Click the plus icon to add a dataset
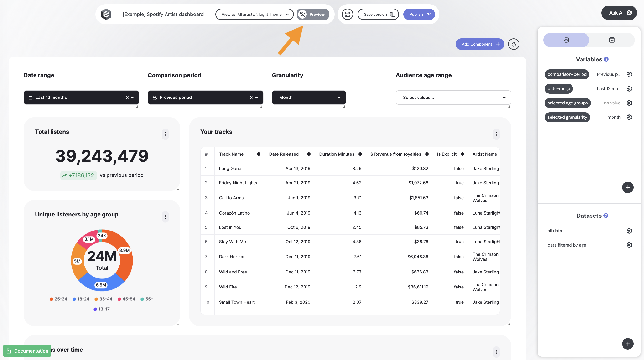644x360 pixels. (x=627, y=344)
